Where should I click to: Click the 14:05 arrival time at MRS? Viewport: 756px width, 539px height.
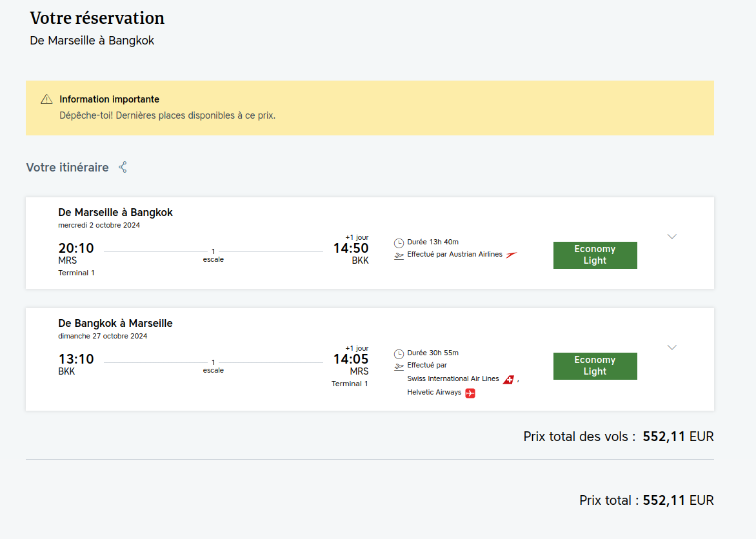click(351, 359)
